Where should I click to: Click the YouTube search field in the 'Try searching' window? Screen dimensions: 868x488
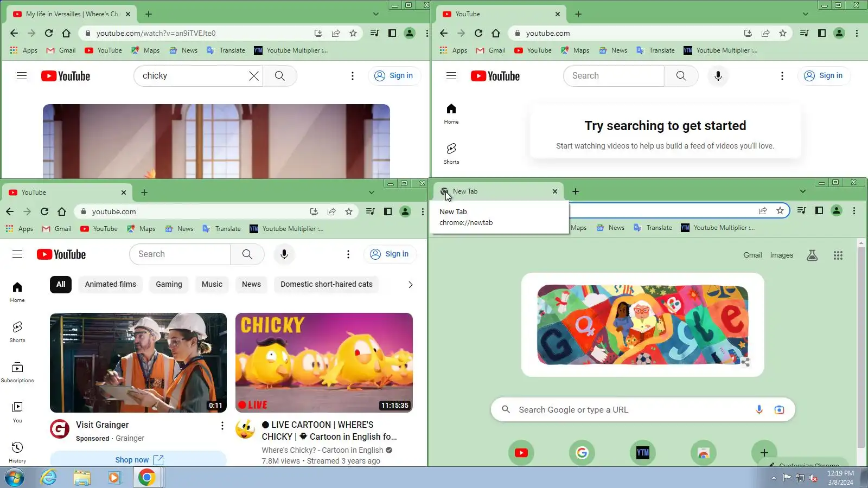click(614, 76)
